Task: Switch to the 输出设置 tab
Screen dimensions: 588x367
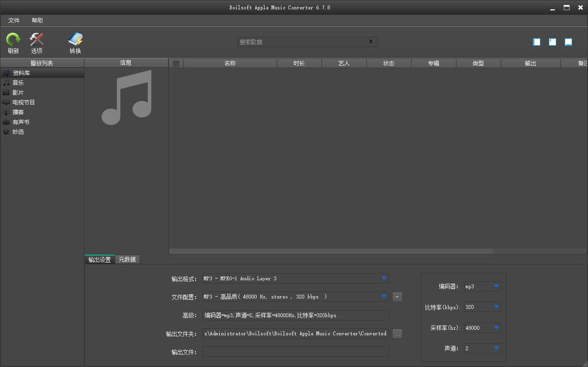Action: point(99,259)
